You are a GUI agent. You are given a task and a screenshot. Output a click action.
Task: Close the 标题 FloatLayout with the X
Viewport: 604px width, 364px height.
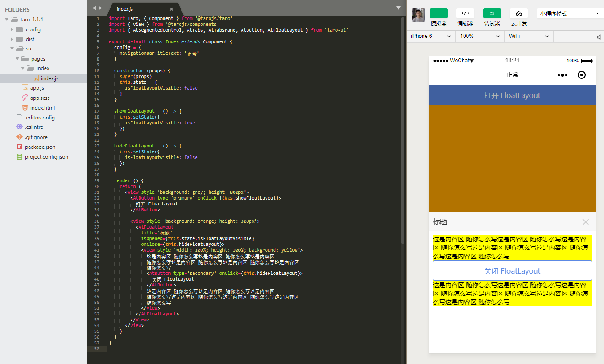585,222
